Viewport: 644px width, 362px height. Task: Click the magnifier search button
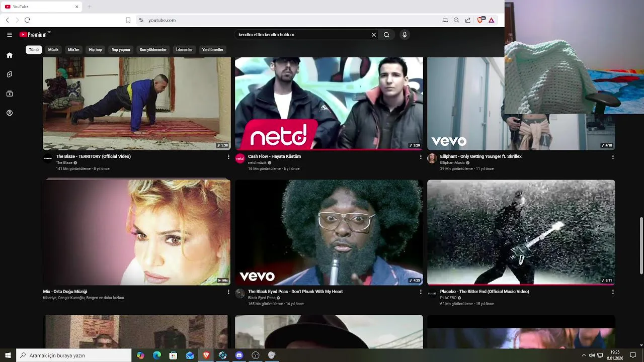[x=386, y=35]
